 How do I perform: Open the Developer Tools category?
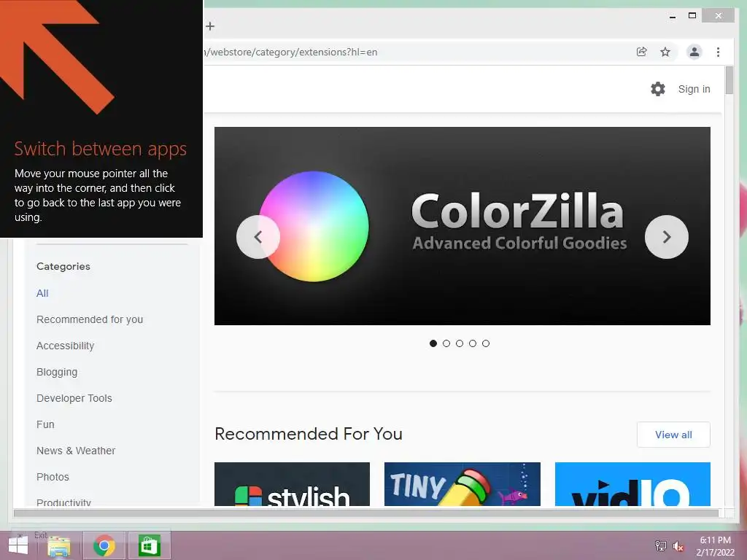click(74, 398)
